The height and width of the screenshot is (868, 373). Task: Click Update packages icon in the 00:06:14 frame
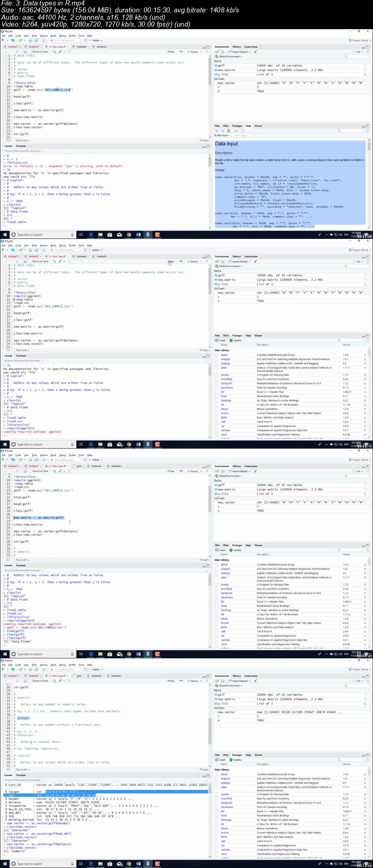click(235, 340)
